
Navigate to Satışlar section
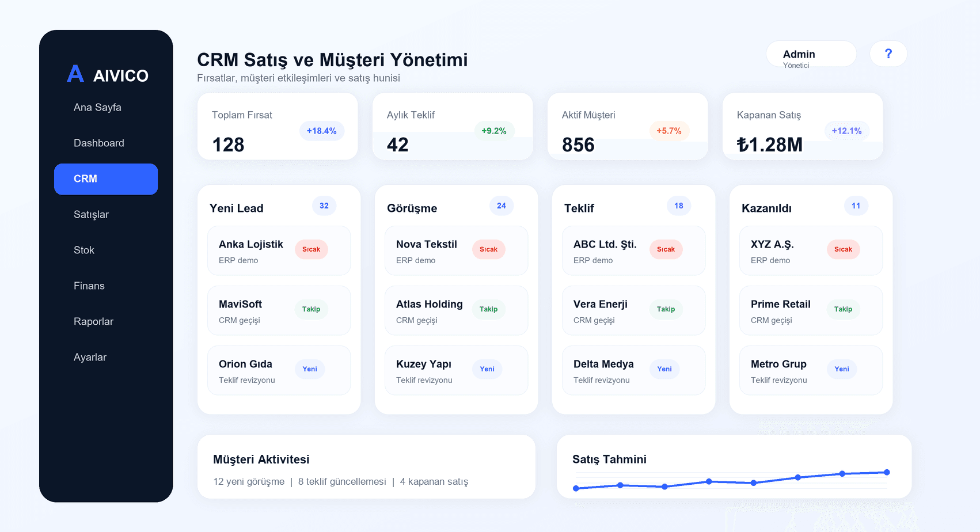(x=91, y=214)
